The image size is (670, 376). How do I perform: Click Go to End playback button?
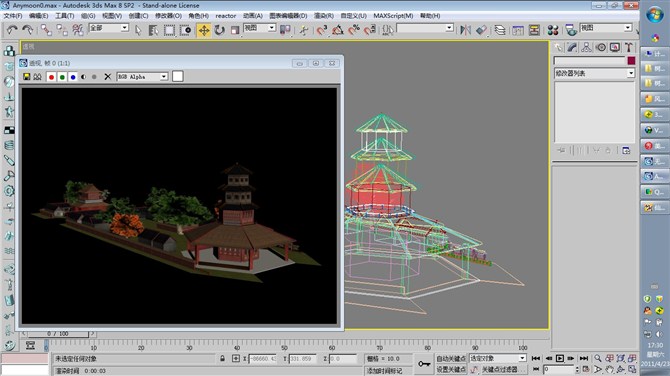(x=584, y=358)
